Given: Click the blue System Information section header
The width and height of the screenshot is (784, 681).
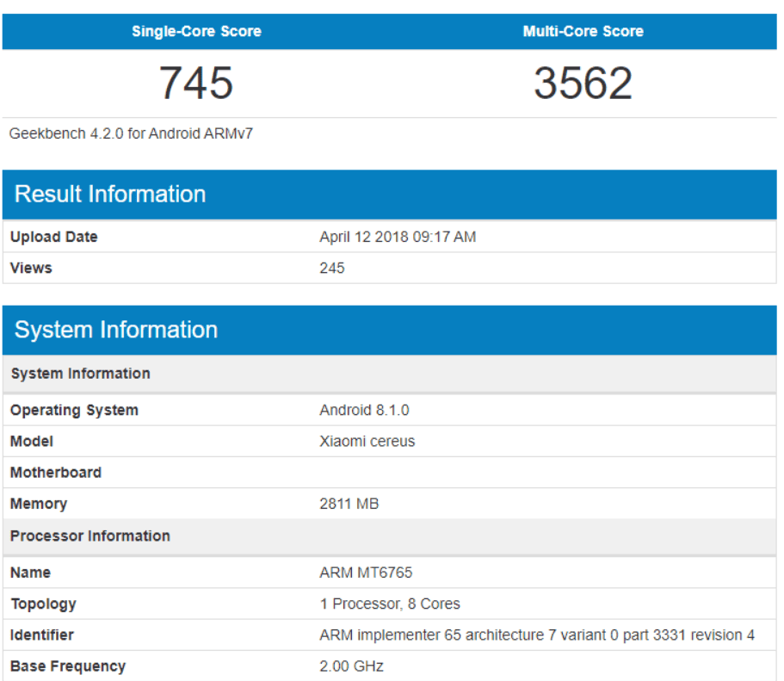Looking at the screenshot, I should [116, 330].
